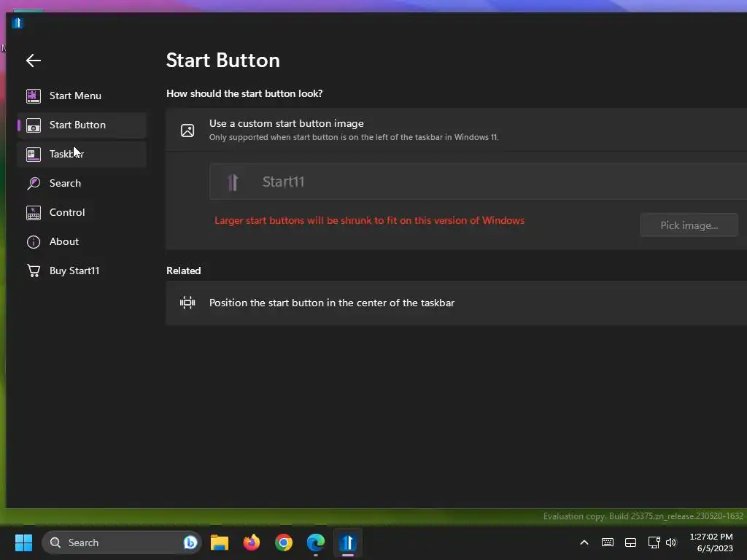This screenshot has width=747, height=560.
Task: Click the touch keyboard tray icon
Action: tap(608, 542)
